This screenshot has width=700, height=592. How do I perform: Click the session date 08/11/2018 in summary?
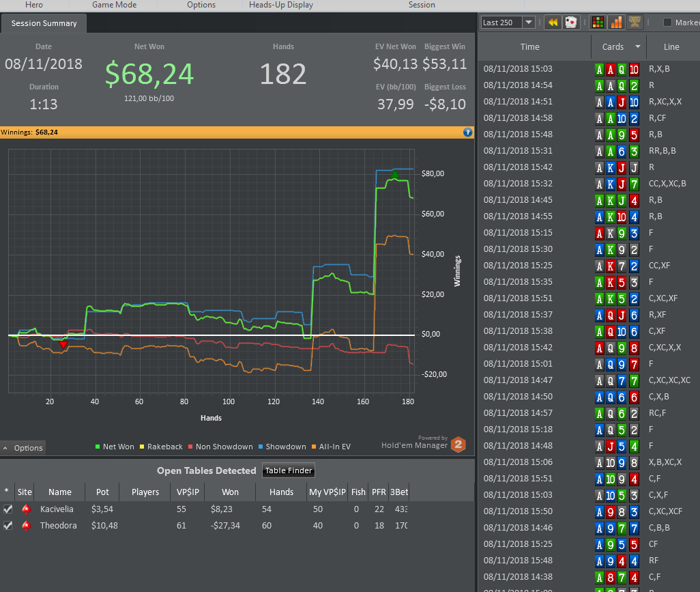pos(44,64)
